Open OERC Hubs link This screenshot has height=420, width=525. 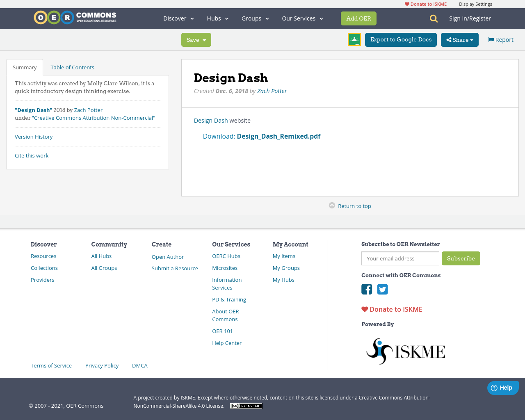[x=226, y=256]
